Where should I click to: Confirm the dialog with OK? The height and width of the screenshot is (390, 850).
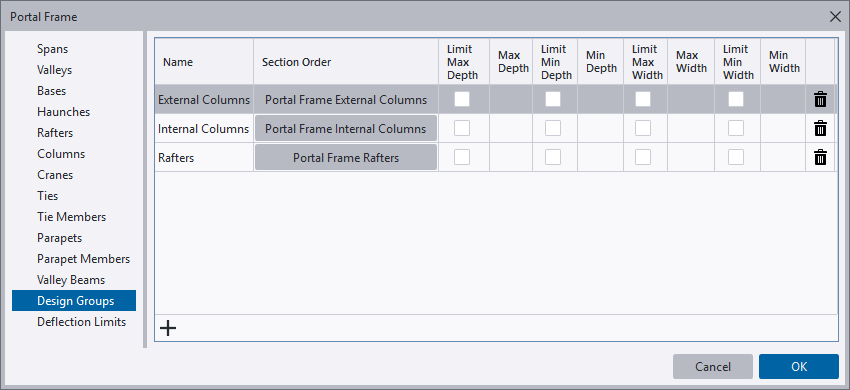click(x=799, y=367)
